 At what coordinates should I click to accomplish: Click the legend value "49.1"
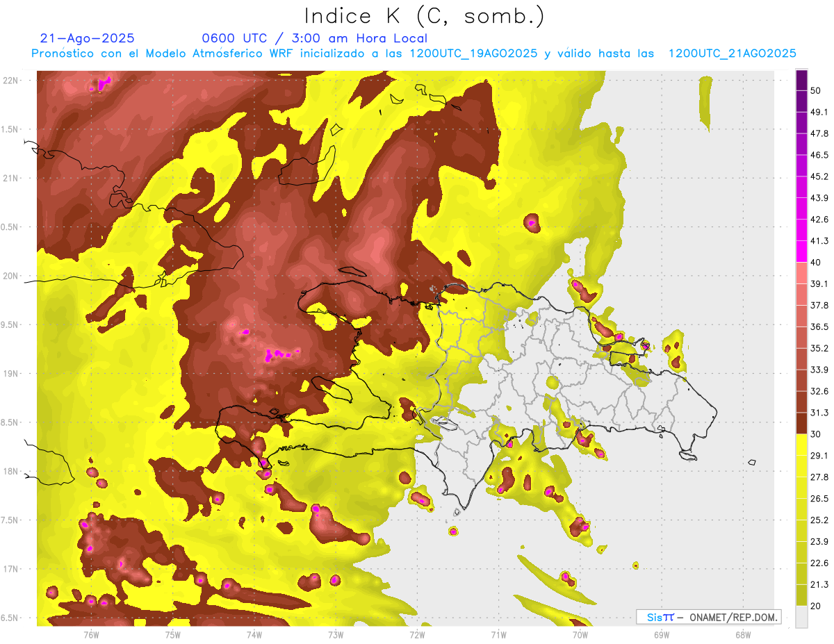(x=819, y=112)
